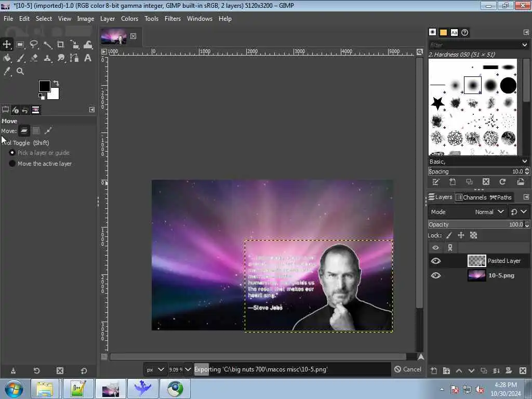532x399 pixels.
Task: Select the Zoom magnifier tool
Action: pos(20,71)
